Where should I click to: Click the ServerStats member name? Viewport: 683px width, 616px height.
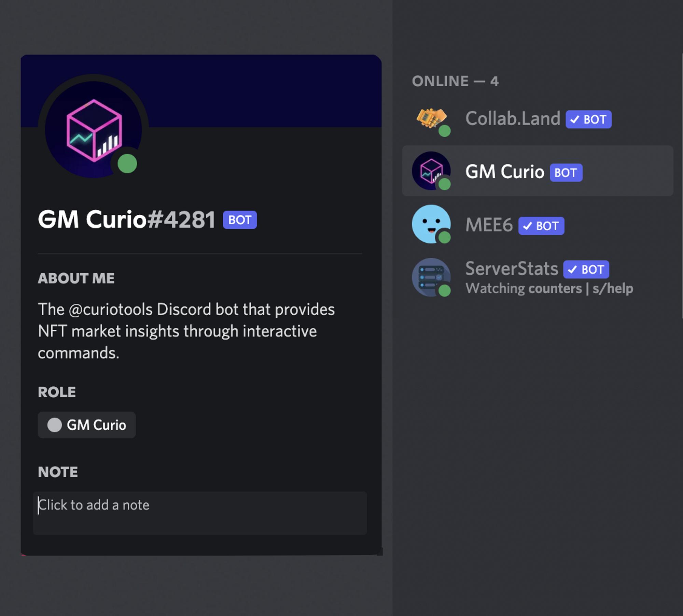512,269
